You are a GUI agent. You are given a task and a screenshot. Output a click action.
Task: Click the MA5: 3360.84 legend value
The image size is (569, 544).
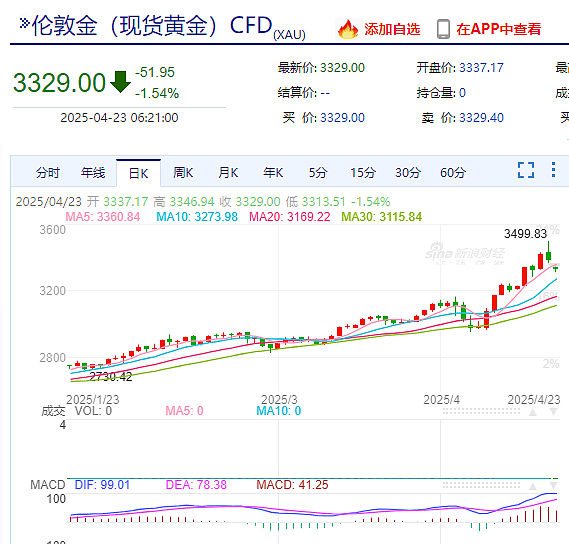tap(102, 217)
